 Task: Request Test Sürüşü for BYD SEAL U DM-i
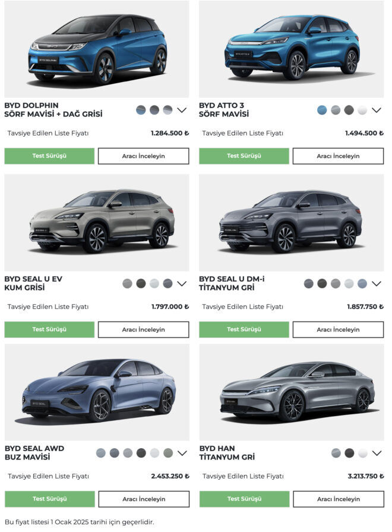tap(244, 329)
